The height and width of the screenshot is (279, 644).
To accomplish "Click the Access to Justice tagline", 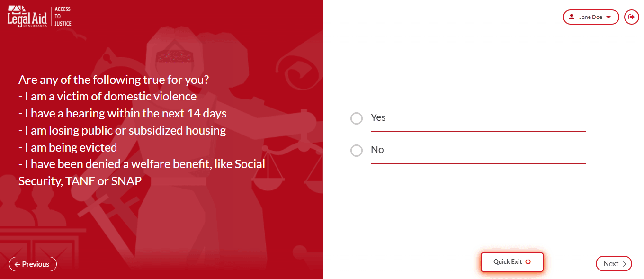I will pyautogui.click(x=63, y=17).
